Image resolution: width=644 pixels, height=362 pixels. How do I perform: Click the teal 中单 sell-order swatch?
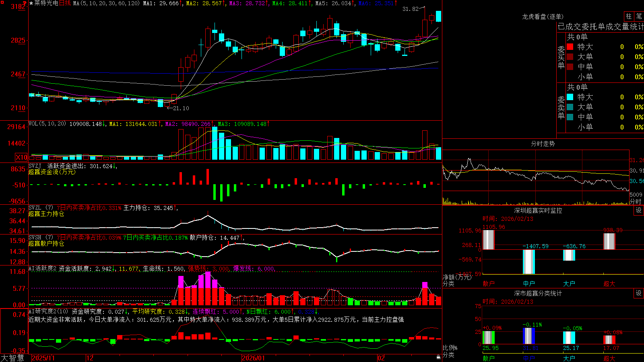570,117
